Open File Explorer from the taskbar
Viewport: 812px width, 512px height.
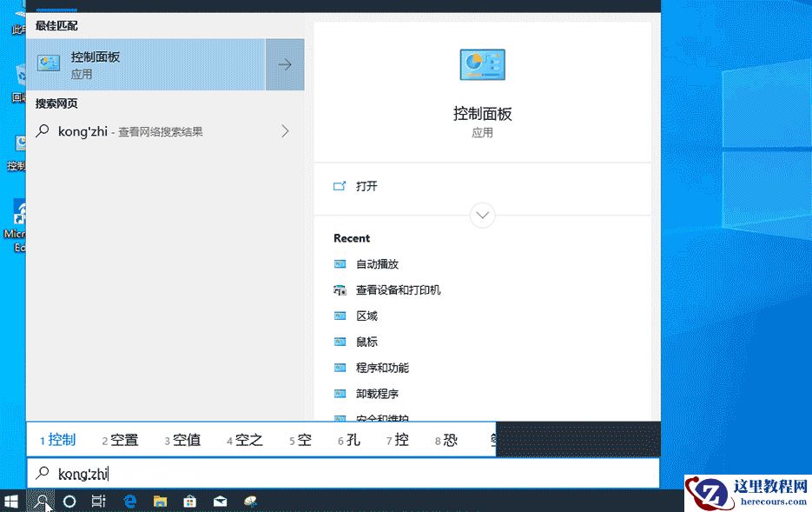point(160,502)
